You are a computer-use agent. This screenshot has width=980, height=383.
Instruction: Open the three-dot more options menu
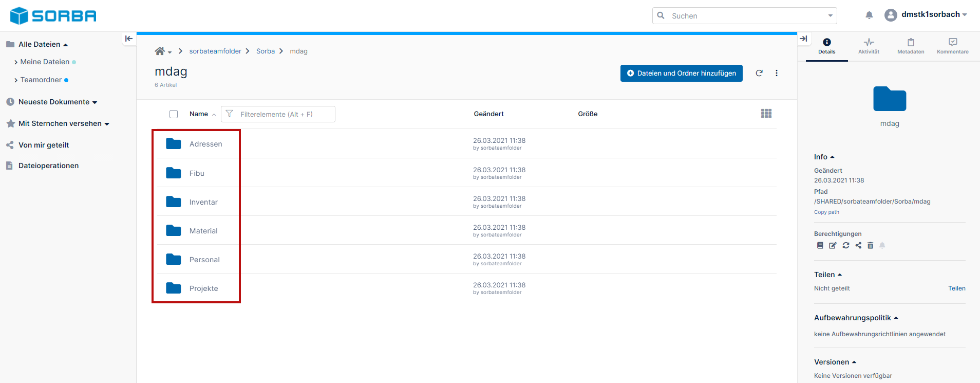click(777, 73)
